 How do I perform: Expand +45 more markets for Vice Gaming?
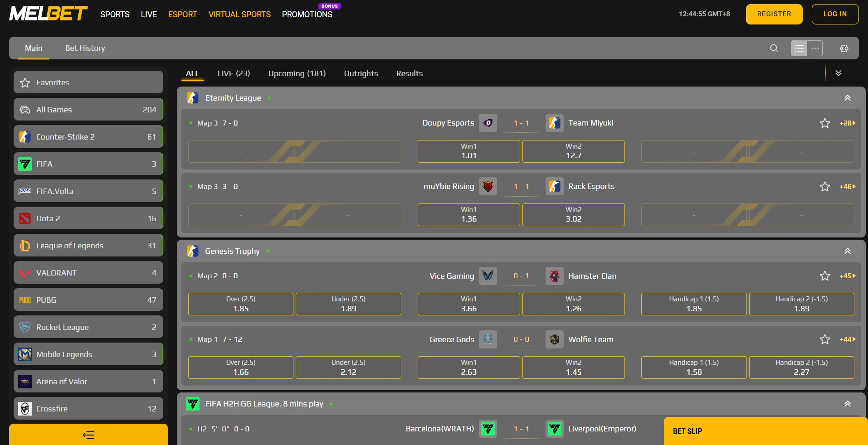coord(847,276)
